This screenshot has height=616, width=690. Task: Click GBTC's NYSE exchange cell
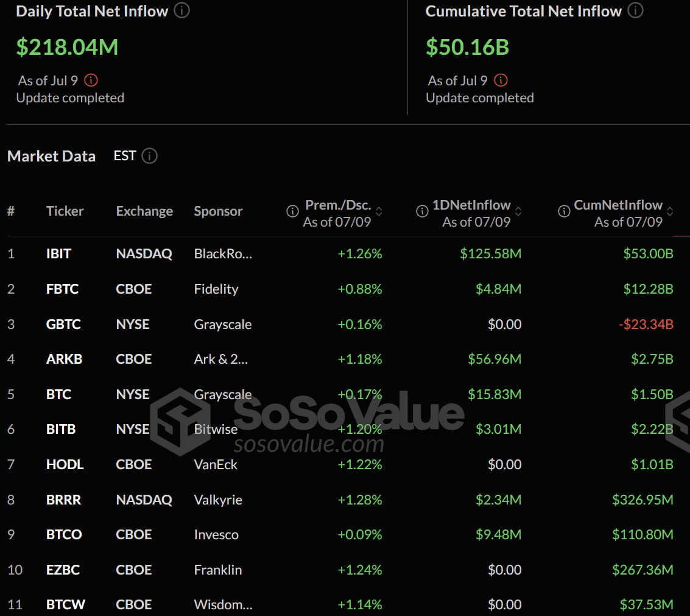coord(132,325)
